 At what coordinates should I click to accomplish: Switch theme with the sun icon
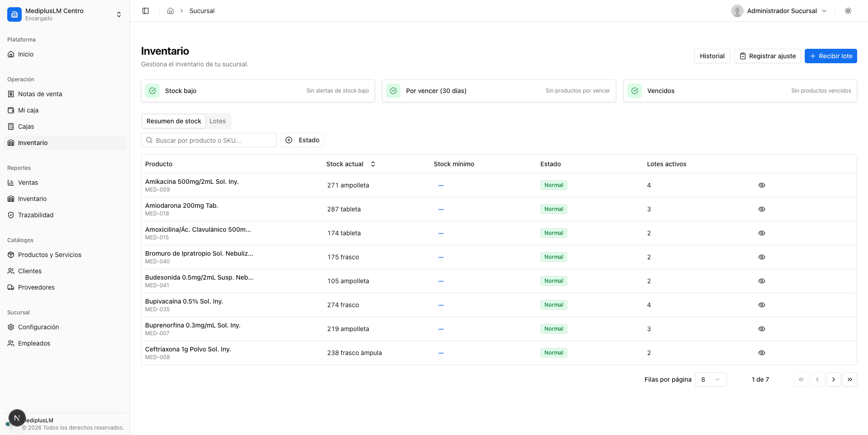pos(848,11)
